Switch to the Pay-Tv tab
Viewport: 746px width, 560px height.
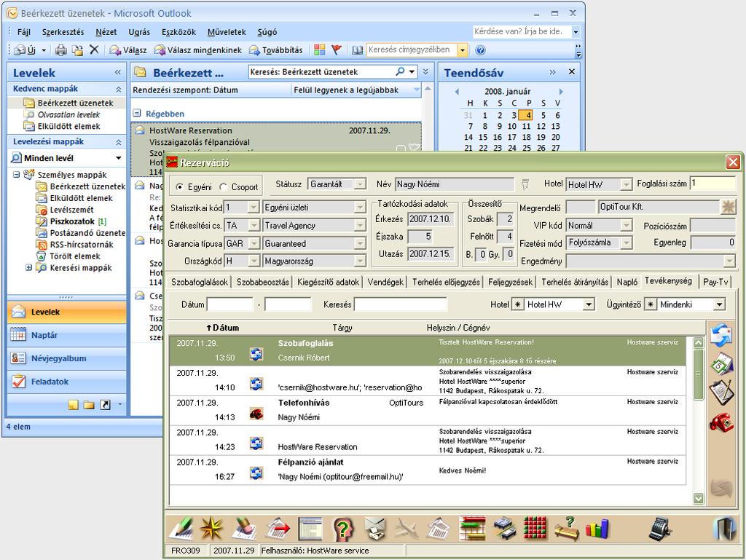coord(715,282)
